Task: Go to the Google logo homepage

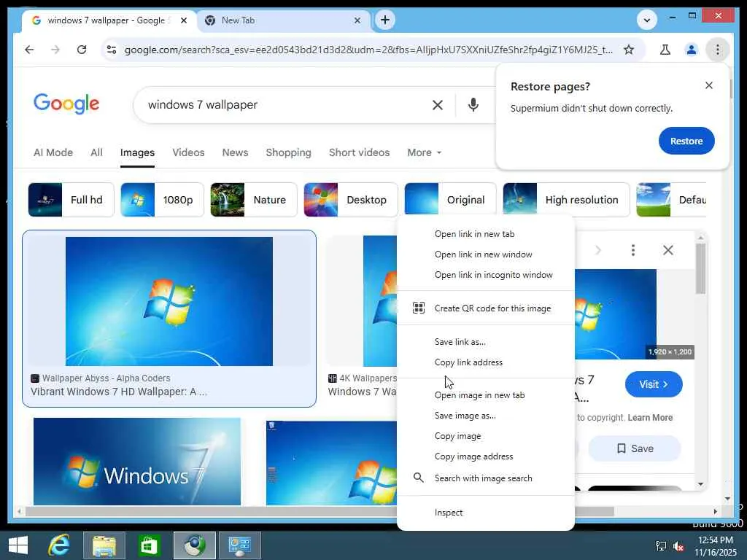Action: [x=66, y=104]
